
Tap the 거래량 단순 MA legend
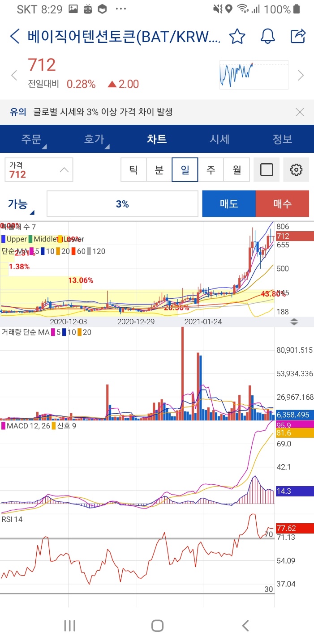pyautogui.click(x=47, y=332)
